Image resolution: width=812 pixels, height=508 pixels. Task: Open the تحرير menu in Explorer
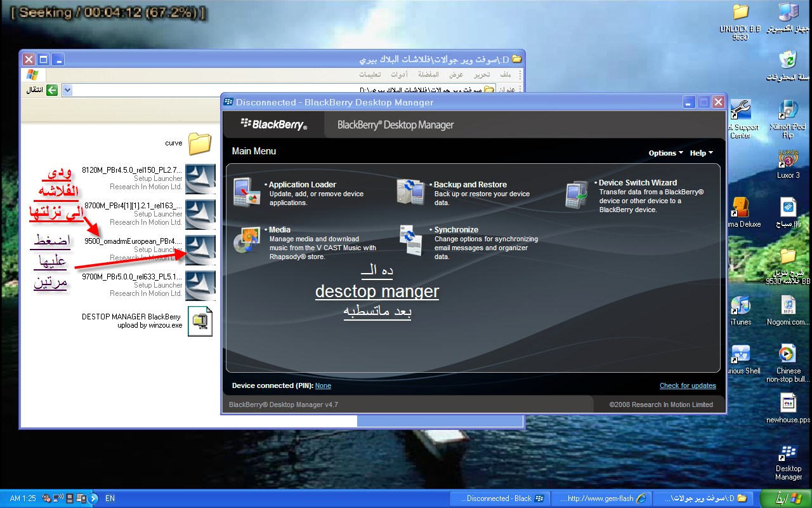click(483, 75)
